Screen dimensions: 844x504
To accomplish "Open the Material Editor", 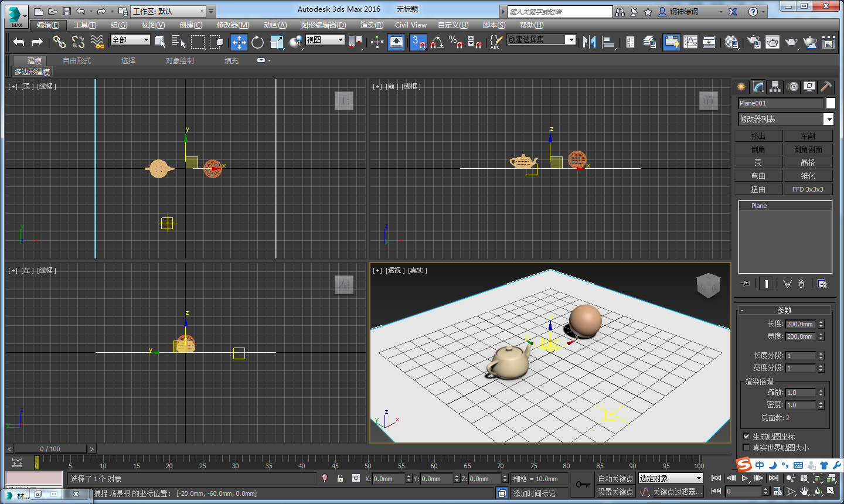I will 731,42.
